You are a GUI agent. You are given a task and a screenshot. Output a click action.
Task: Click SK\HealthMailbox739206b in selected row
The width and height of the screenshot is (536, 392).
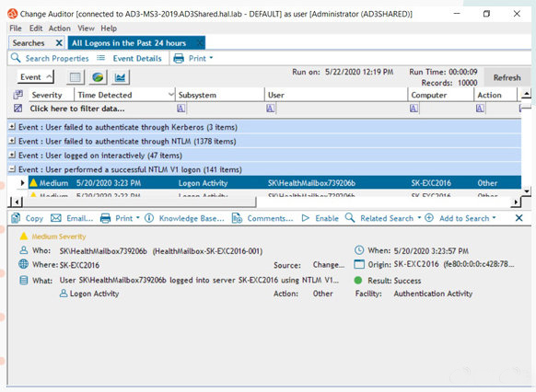311,183
